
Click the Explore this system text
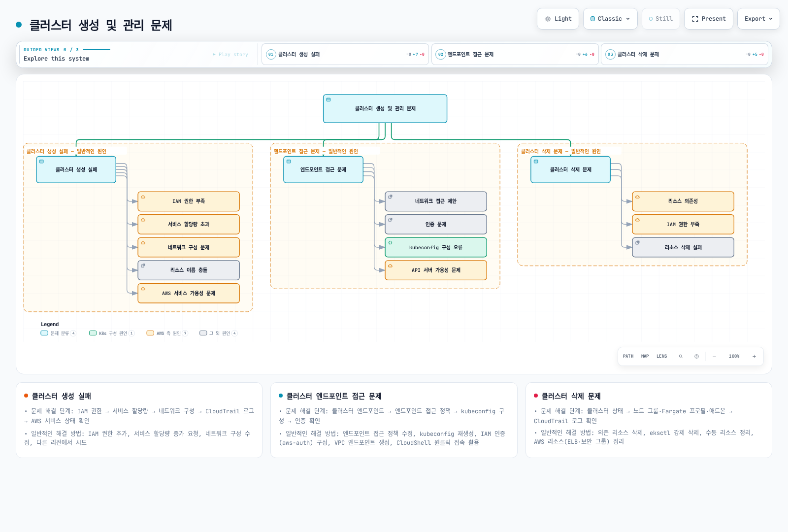pyautogui.click(x=57, y=59)
